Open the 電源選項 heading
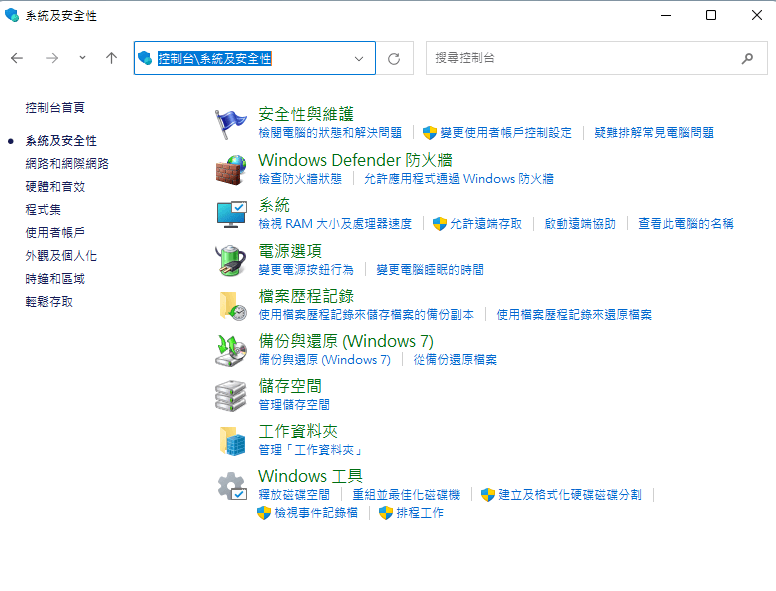Image resolution: width=776 pixels, height=591 pixels. (290, 251)
